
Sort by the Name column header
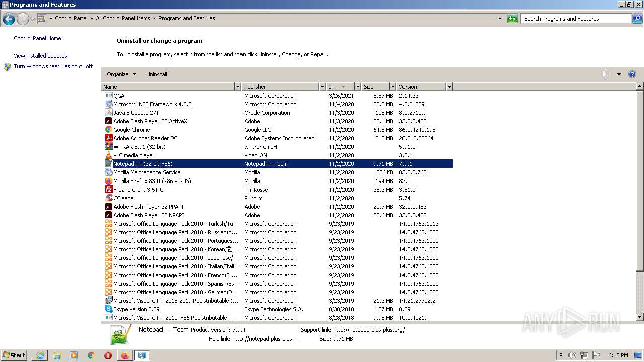[168, 87]
